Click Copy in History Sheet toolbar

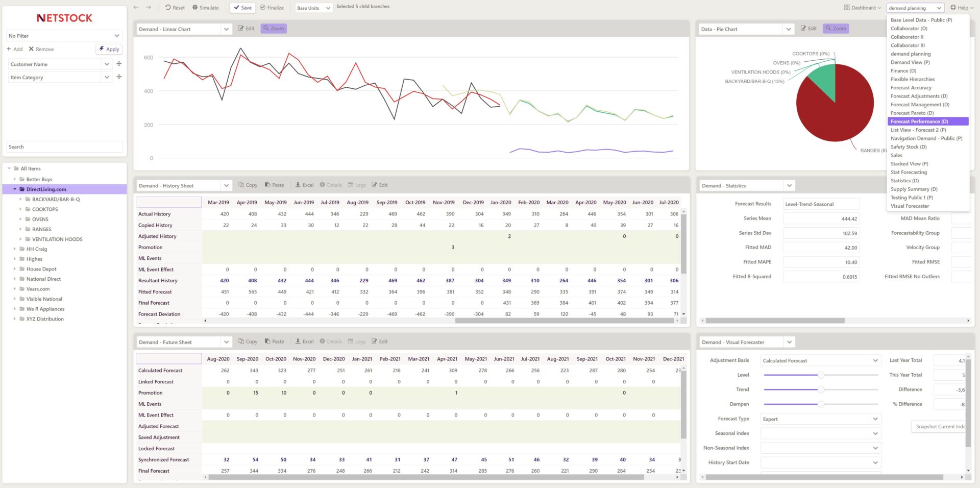(248, 185)
